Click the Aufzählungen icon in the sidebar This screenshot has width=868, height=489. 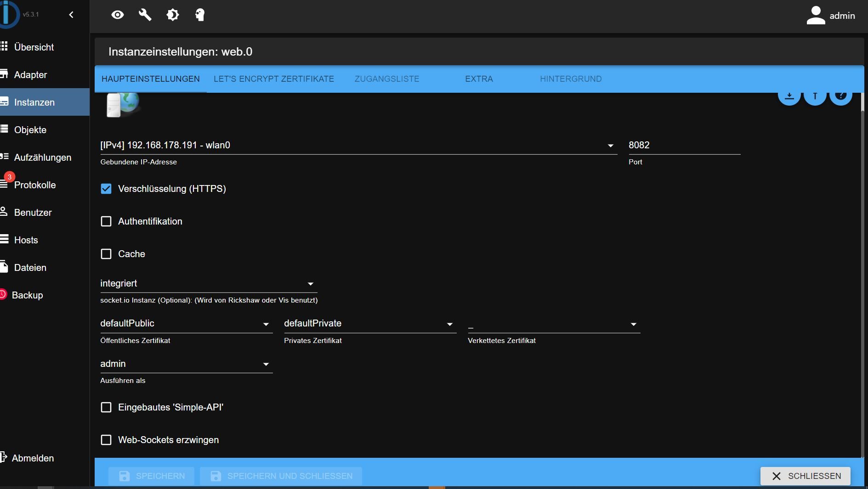coord(4,157)
